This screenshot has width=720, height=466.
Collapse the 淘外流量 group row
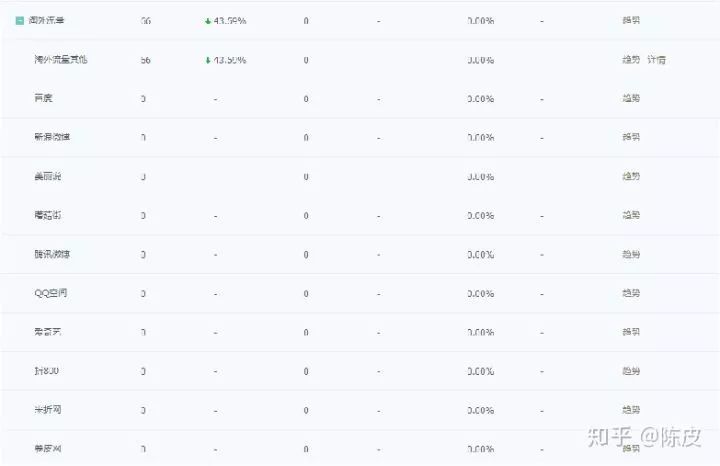20,20
